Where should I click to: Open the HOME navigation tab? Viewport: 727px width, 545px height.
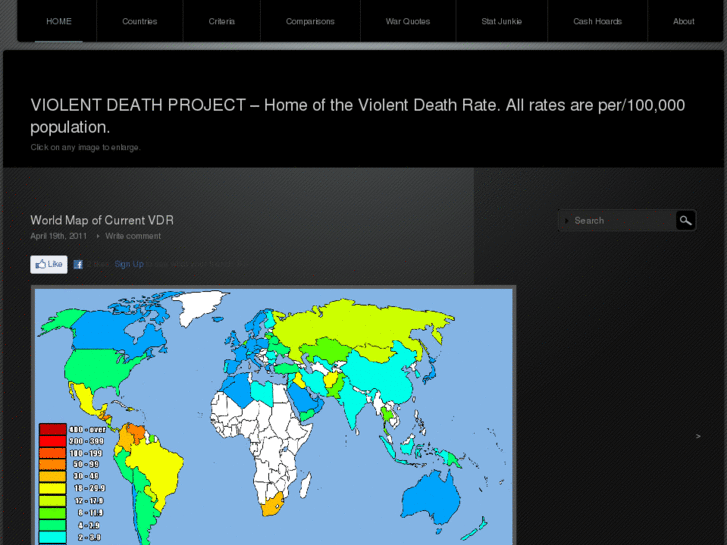[59, 21]
